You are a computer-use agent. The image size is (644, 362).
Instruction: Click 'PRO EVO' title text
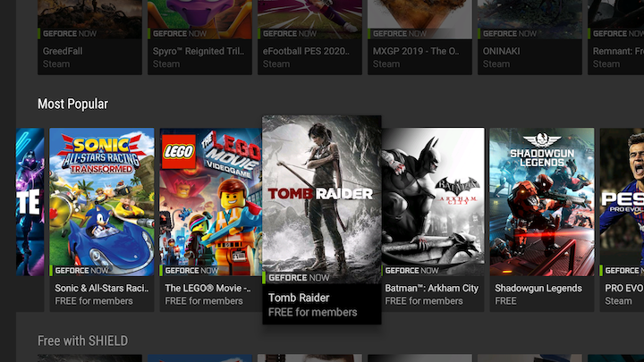click(x=624, y=288)
